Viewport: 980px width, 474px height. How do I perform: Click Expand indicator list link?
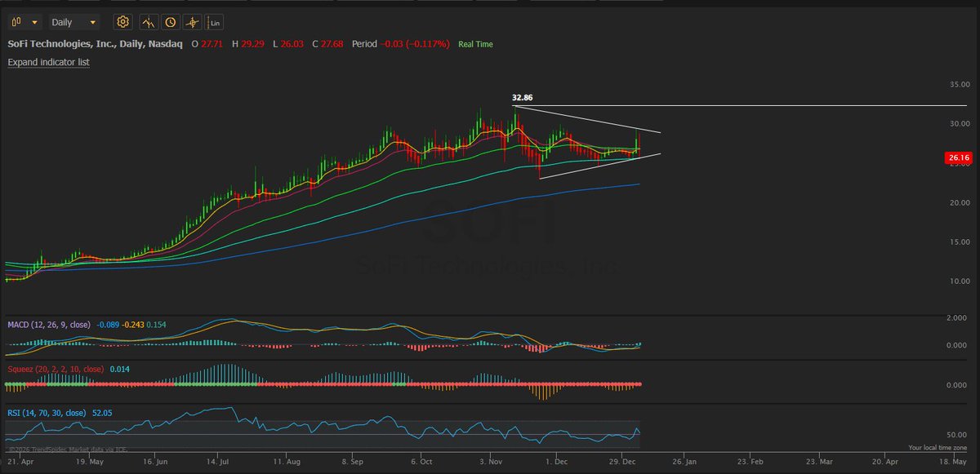coord(48,62)
